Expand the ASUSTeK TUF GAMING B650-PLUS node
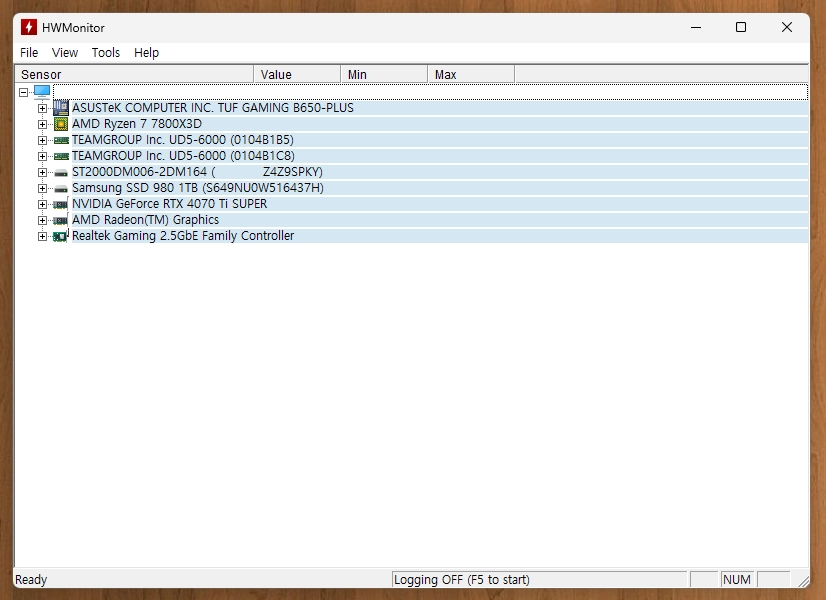 click(42, 109)
